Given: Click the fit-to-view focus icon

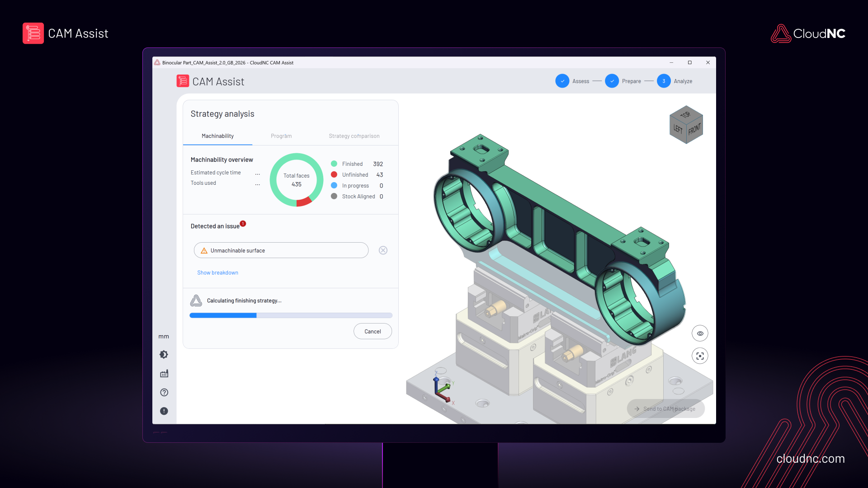Looking at the screenshot, I should pos(700,356).
